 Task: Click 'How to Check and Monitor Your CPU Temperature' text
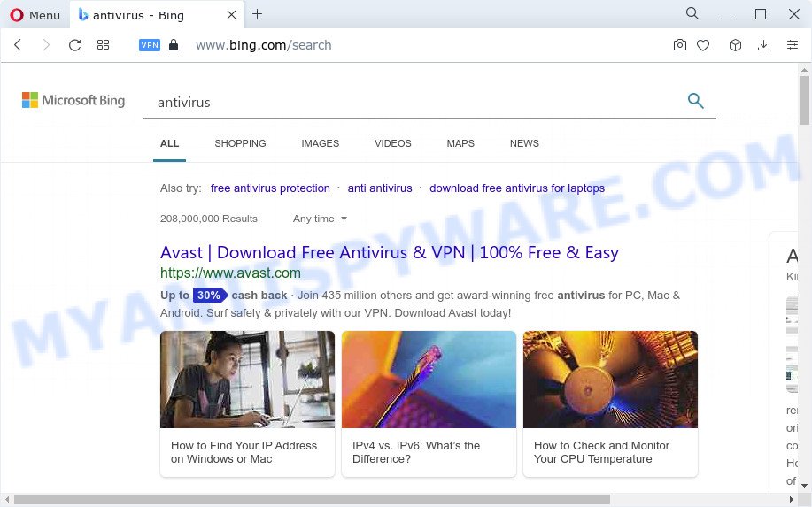[x=601, y=452]
